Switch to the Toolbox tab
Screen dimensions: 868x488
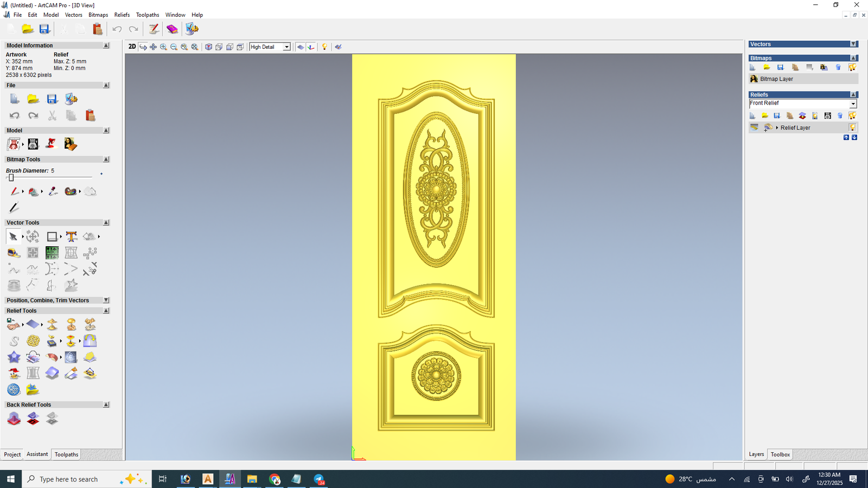[780, 454]
